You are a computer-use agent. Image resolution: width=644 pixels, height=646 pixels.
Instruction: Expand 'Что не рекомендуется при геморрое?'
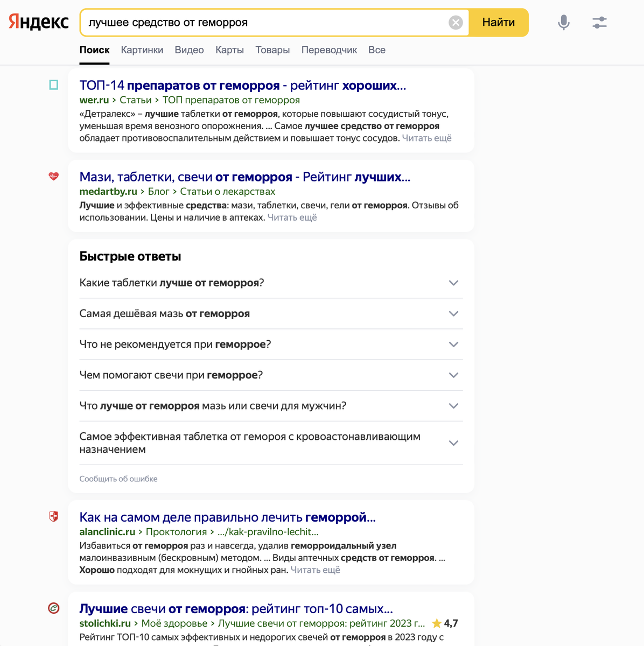(x=271, y=345)
